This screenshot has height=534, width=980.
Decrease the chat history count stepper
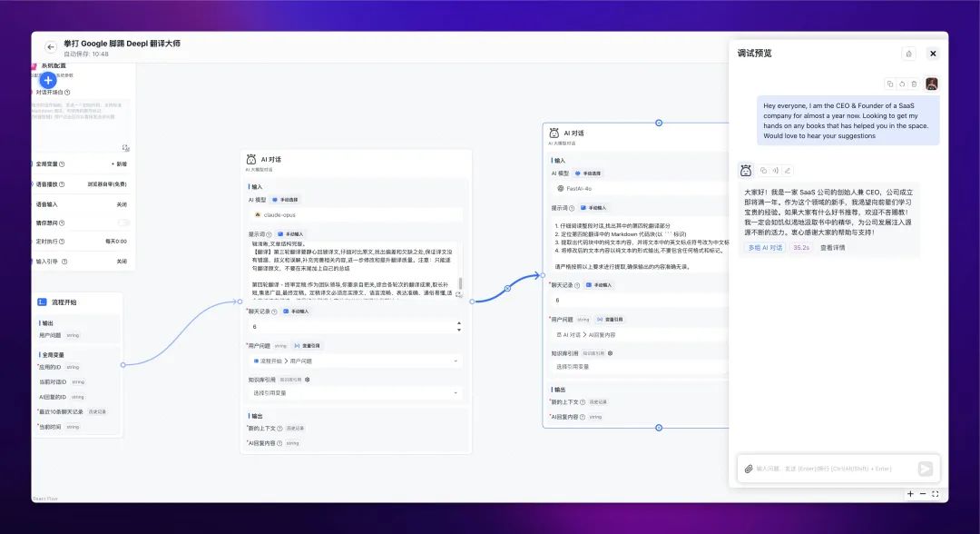459,330
